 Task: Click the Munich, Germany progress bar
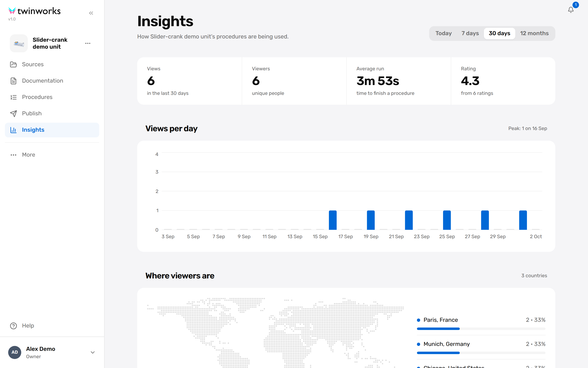[481, 353]
